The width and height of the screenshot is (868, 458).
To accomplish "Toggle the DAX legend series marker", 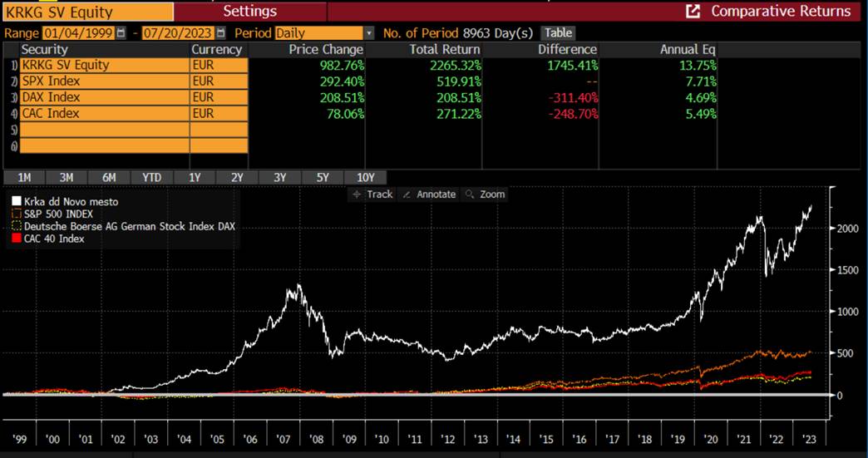I will 16,226.
